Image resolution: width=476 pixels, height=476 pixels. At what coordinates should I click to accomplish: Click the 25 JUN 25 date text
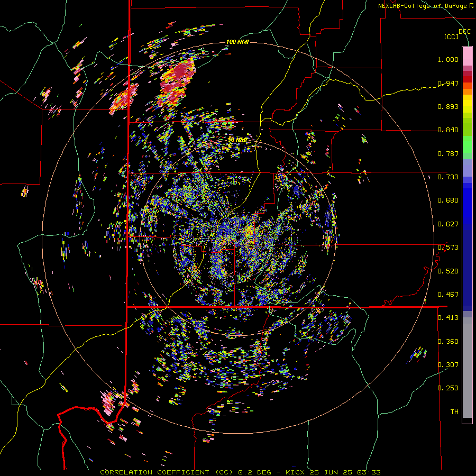[x=331, y=472]
